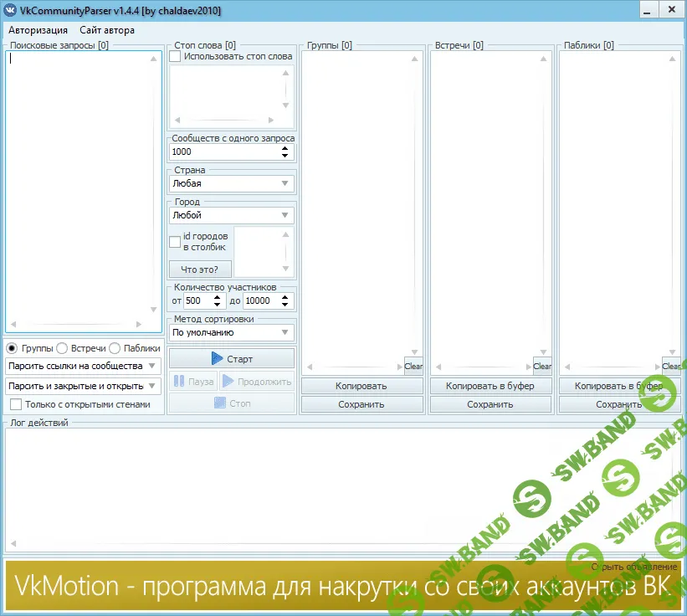Enable the Использовать стоп слова checkbox
Screen dimensions: 687x616
click(174, 56)
